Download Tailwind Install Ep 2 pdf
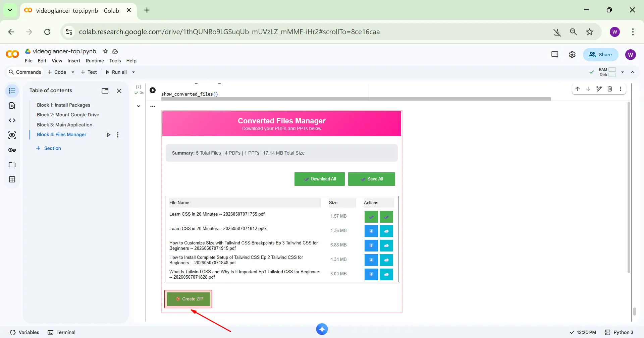 click(x=371, y=260)
